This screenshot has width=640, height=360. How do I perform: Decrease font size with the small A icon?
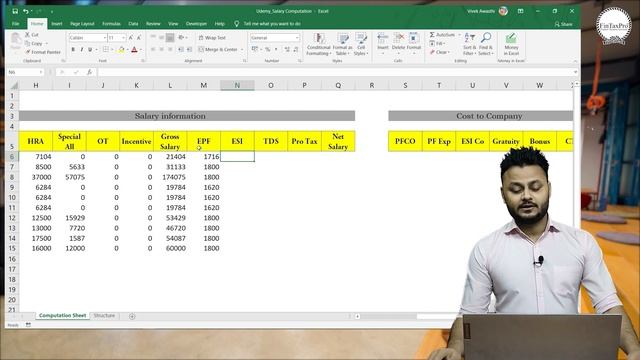coord(139,38)
